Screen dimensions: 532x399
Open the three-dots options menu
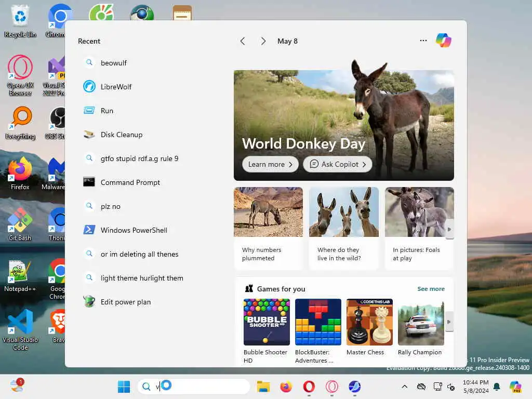(423, 41)
